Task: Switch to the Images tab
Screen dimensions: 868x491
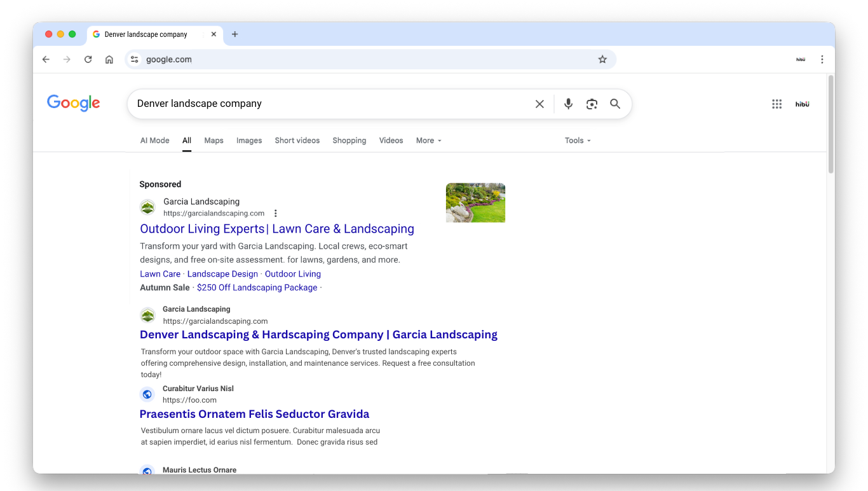Action: coord(249,141)
